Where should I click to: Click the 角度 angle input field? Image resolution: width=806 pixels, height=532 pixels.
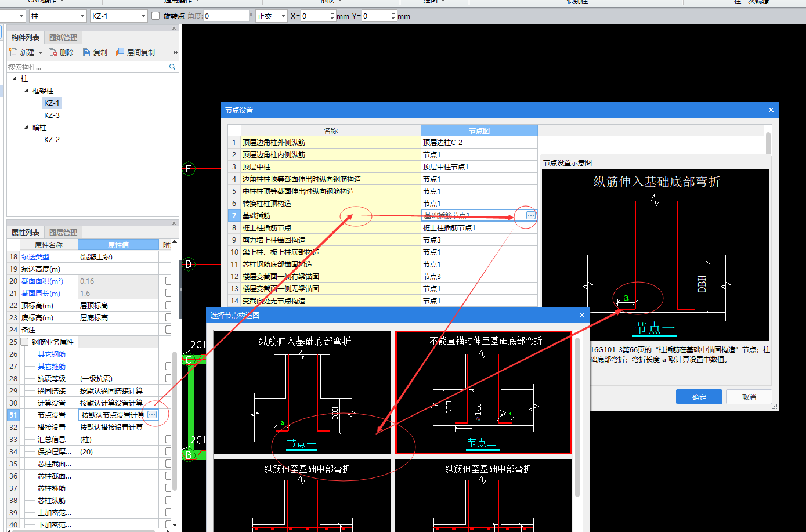226,16
